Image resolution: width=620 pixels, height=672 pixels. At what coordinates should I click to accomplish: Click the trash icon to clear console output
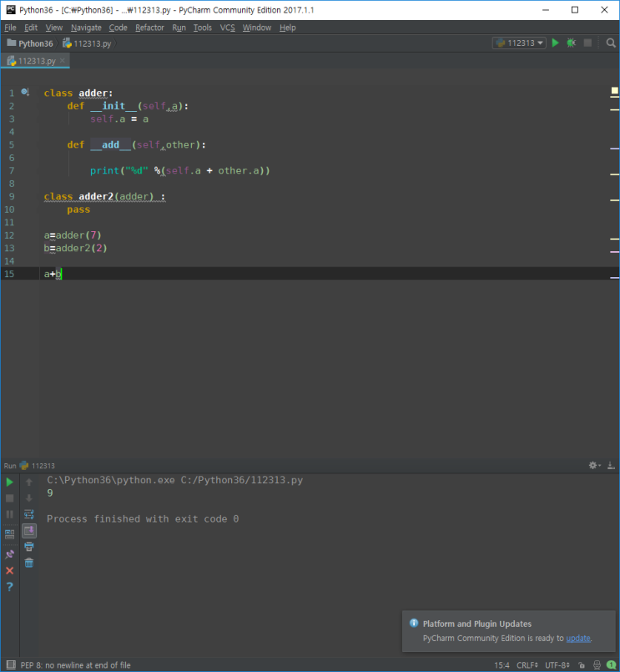tap(29, 563)
